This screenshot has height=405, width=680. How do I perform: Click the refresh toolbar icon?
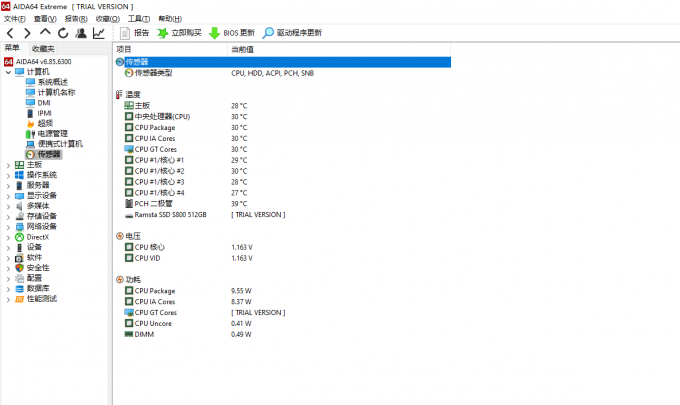[62, 33]
